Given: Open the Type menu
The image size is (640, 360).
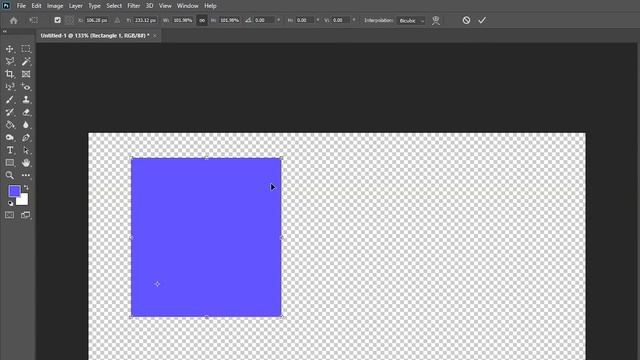Looking at the screenshot, I should click(x=94, y=6).
